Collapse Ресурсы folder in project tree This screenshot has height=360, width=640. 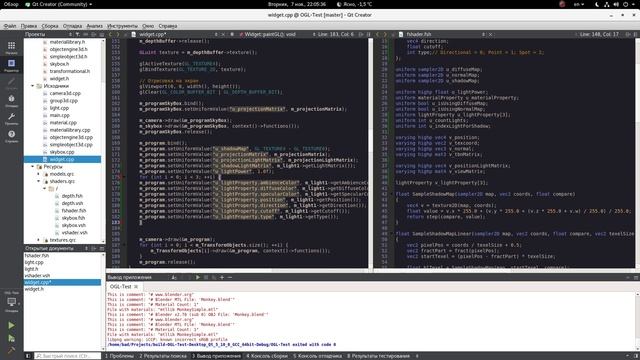33,167
